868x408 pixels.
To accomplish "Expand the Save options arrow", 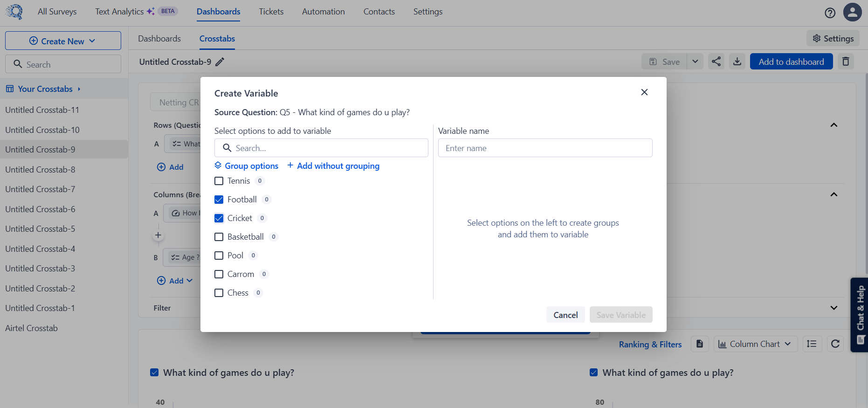I will click(x=695, y=62).
